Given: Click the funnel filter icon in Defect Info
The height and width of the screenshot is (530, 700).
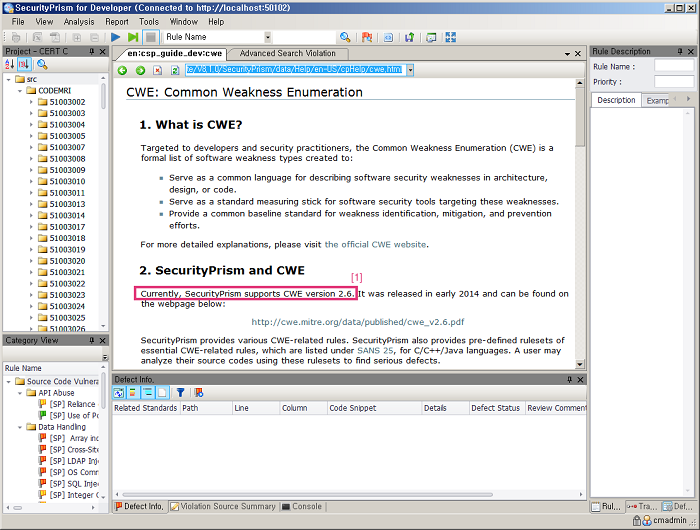Looking at the screenshot, I should (x=180, y=392).
